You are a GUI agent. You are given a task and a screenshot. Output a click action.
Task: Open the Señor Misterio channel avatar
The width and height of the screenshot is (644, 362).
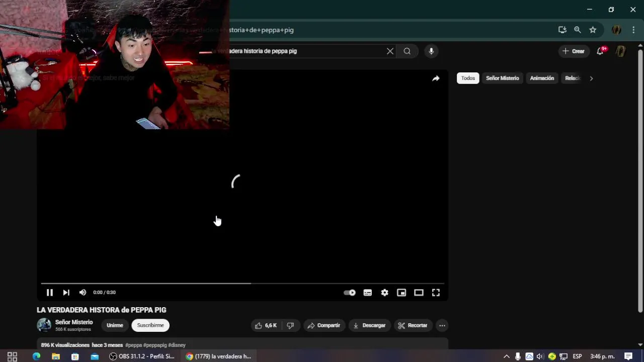tap(44, 325)
